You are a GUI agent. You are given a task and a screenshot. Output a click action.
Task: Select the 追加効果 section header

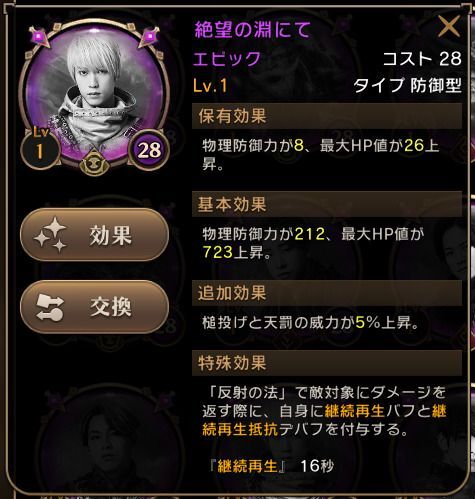tap(327, 293)
